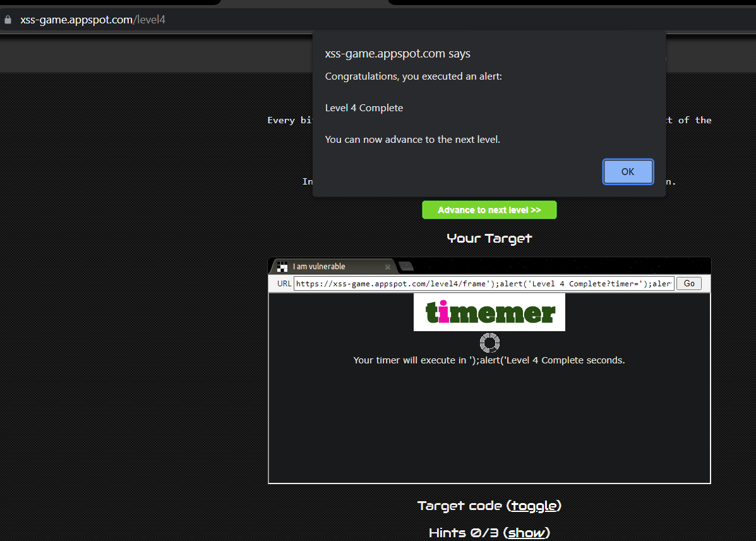Click the timer message text in the frame
This screenshot has width=756, height=541.
[x=489, y=360]
